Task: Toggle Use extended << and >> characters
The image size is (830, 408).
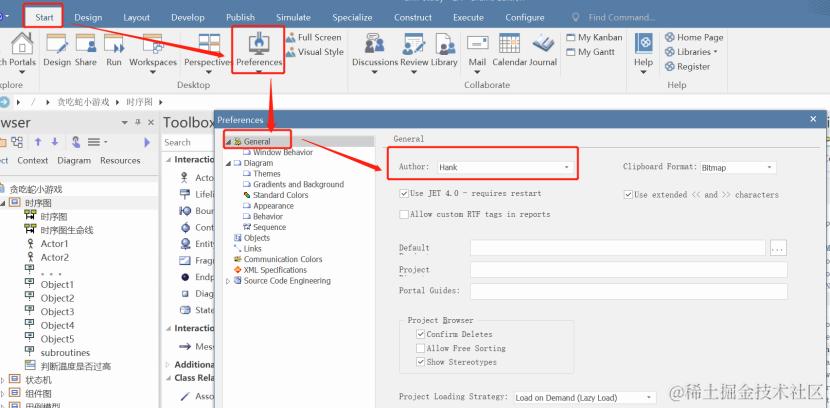Action: [628, 195]
